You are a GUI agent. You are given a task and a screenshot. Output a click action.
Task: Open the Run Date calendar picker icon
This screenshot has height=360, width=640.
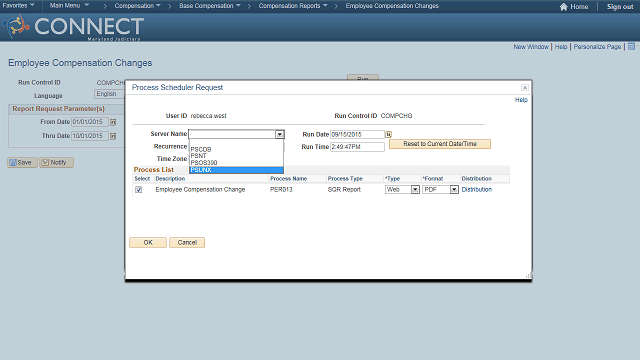tap(389, 134)
